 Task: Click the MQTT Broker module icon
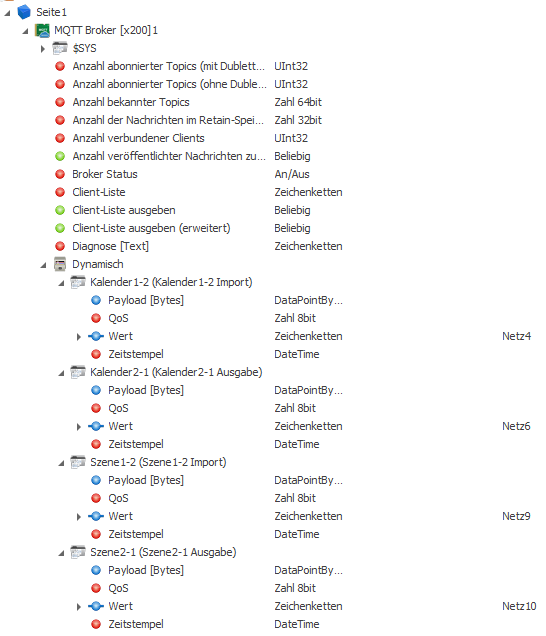[x=42, y=30]
